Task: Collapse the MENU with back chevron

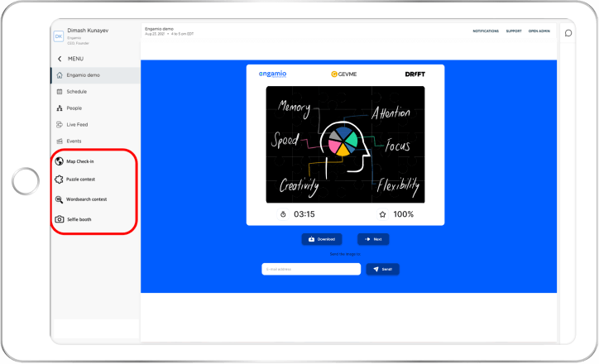Action: (x=60, y=59)
